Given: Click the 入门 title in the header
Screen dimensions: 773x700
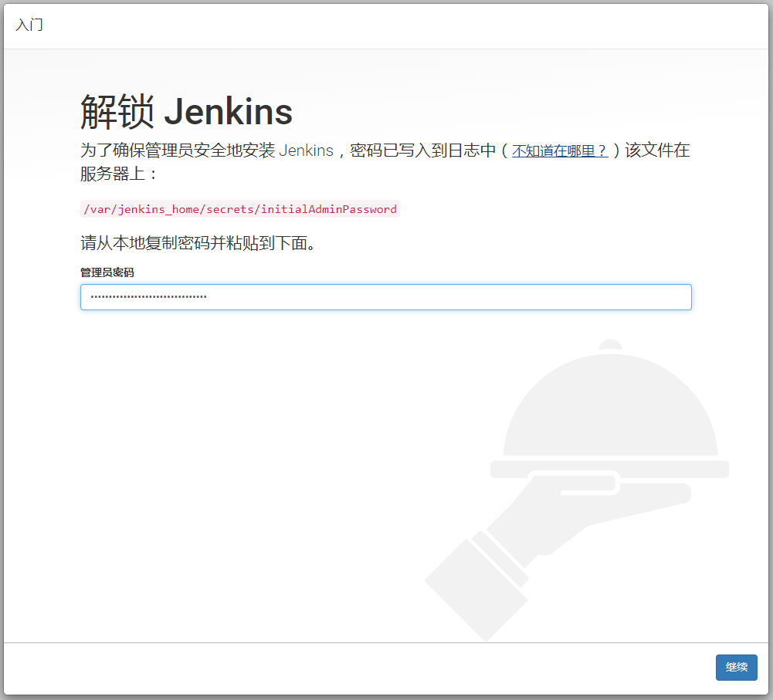Looking at the screenshot, I should [29, 25].
